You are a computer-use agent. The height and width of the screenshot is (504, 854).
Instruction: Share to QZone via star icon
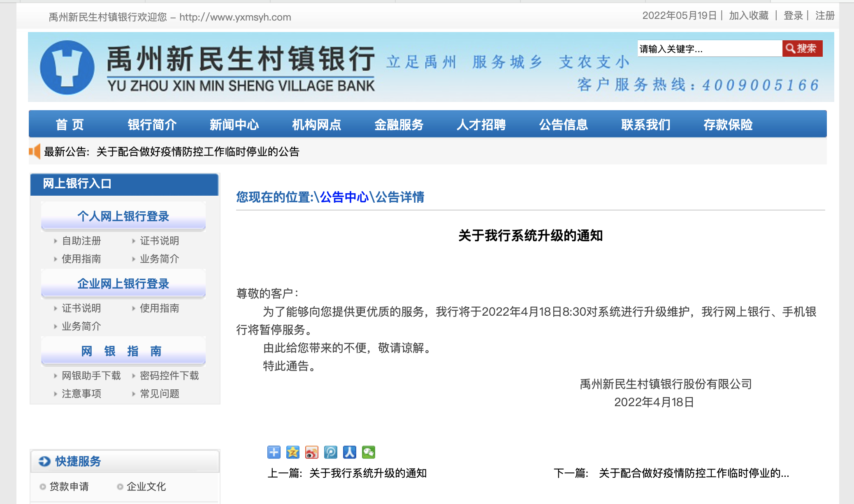click(x=292, y=452)
